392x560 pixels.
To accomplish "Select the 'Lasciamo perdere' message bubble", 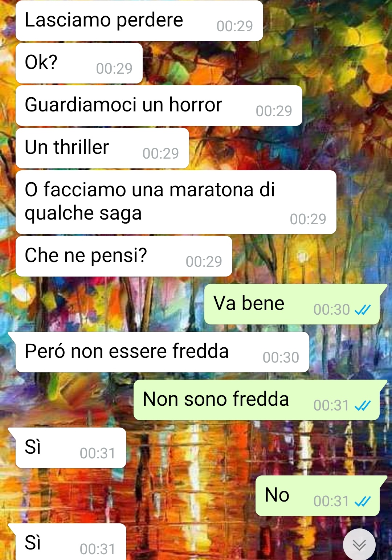I will click(139, 21).
